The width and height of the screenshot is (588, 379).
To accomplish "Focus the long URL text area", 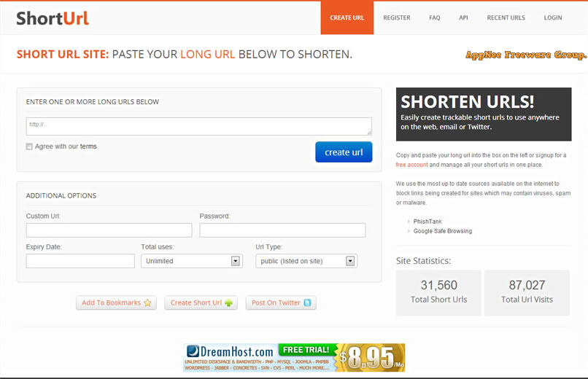I will [x=198, y=126].
